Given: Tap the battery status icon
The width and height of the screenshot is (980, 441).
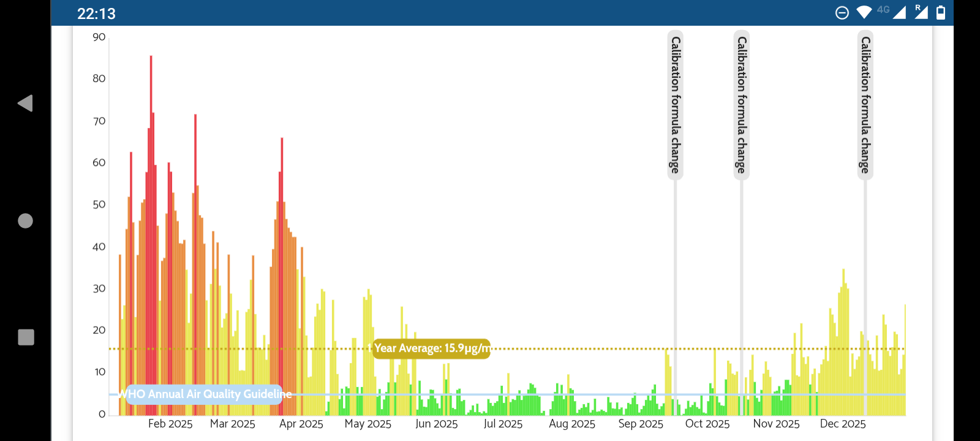Looking at the screenshot, I should pos(941,13).
